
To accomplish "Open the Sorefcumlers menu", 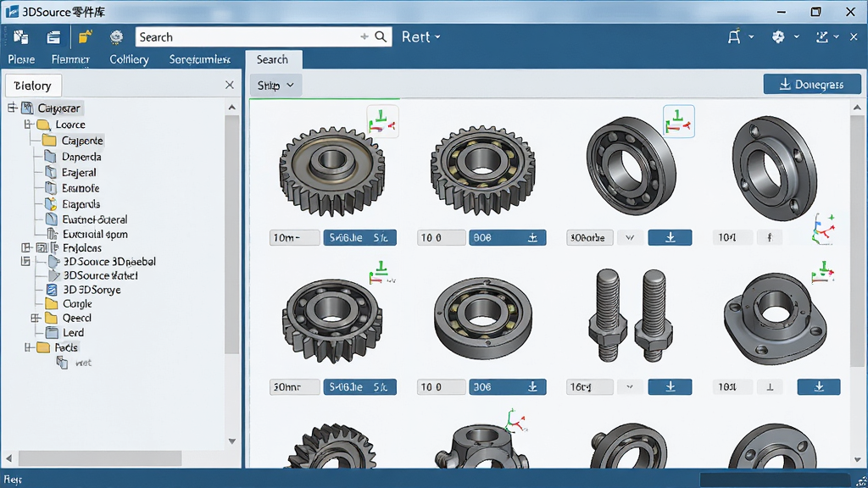I will pos(199,59).
